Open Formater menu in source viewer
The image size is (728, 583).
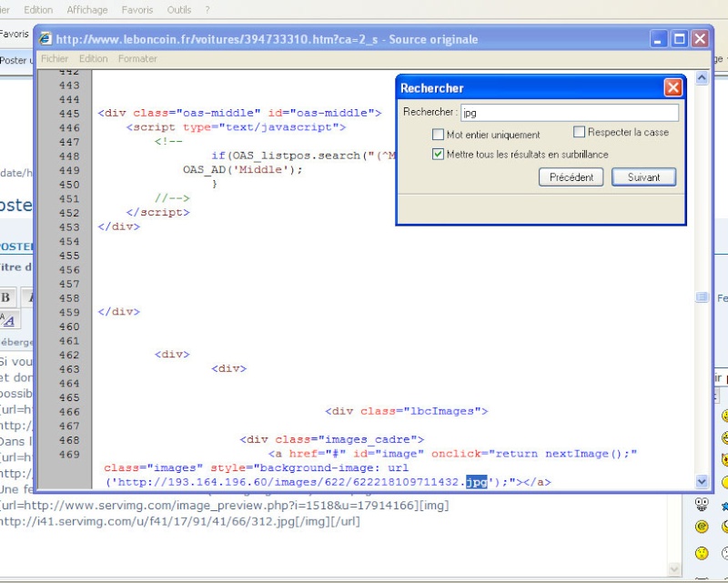tap(137, 59)
